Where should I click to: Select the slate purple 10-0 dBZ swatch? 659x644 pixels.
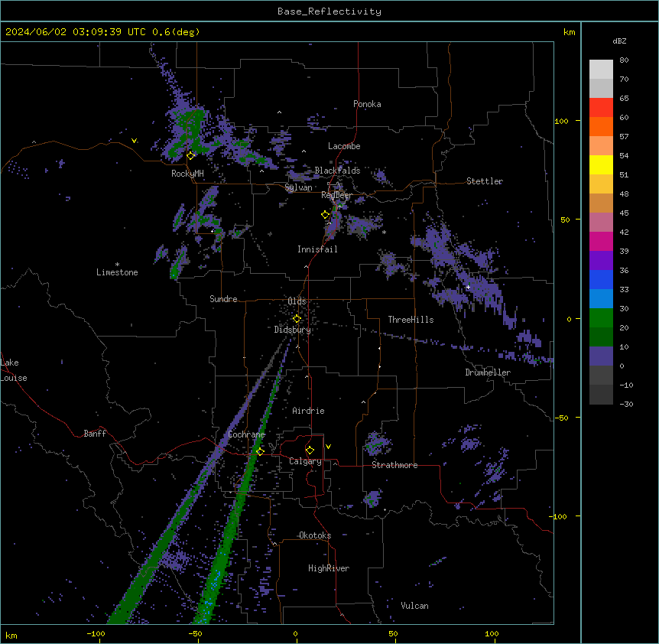point(601,356)
